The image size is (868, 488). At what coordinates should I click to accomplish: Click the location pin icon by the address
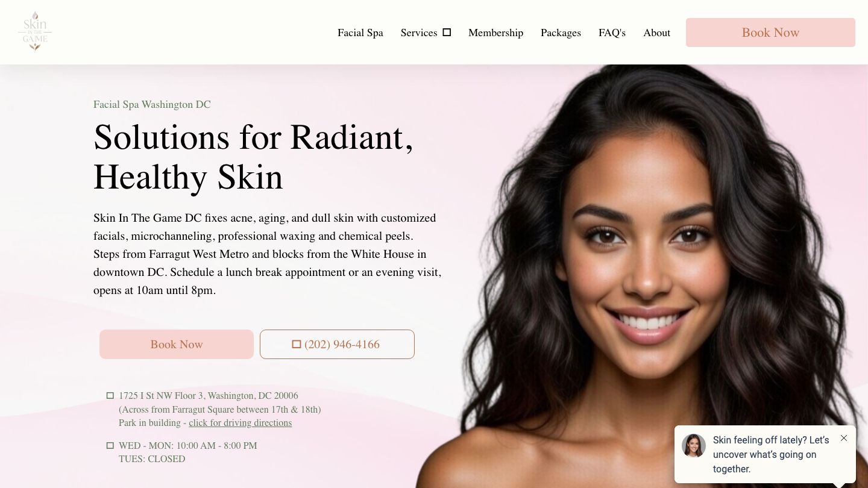coord(110,396)
